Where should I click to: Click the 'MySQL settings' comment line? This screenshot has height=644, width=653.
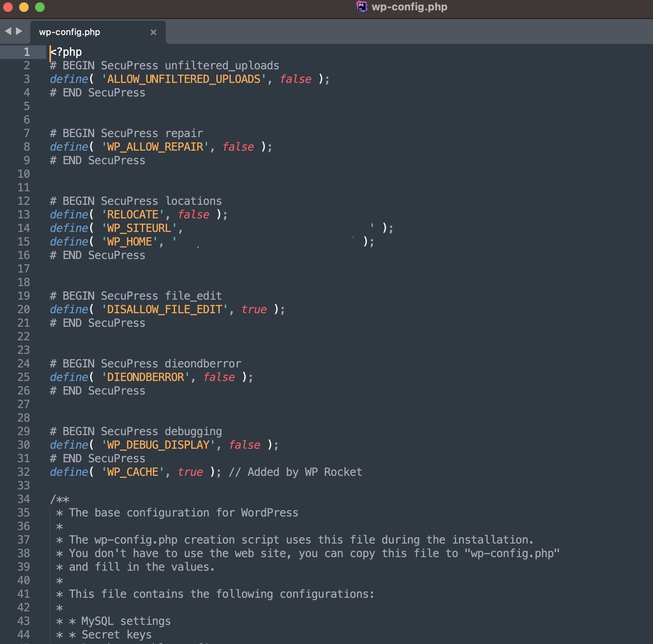point(126,621)
